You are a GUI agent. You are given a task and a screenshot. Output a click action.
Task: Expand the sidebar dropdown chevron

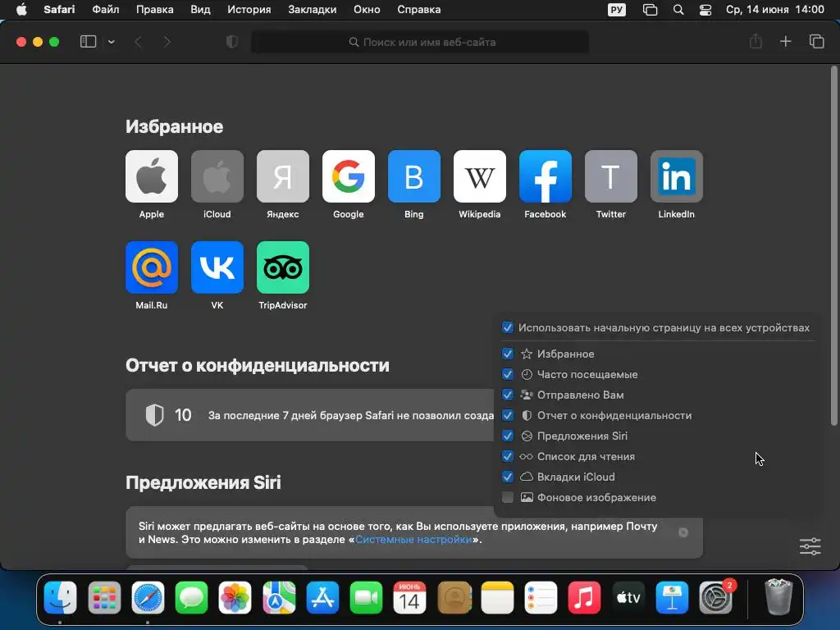tap(111, 42)
